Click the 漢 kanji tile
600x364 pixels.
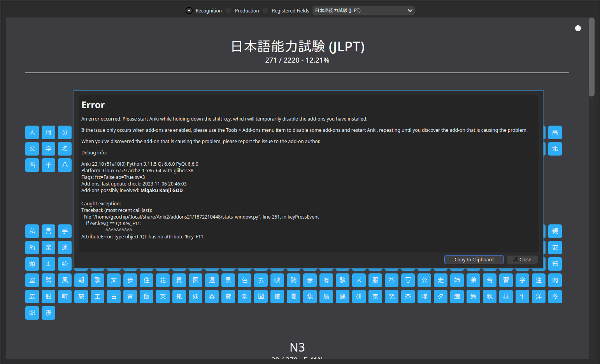48,313
